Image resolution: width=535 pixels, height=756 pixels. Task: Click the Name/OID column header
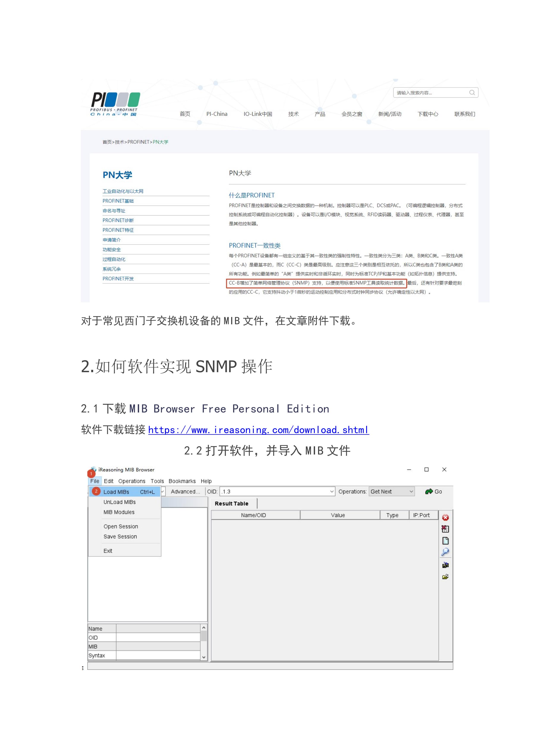(255, 515)
